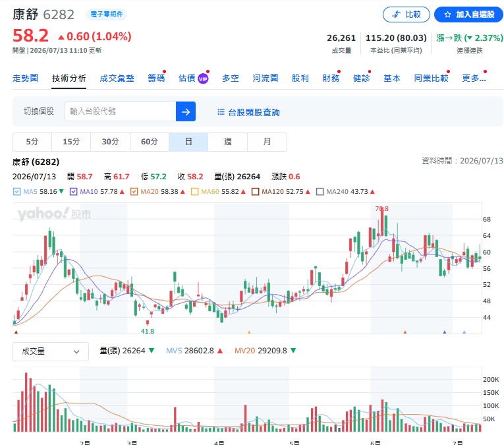This screenshot has height=445, width=504.
Task: Select the 技術分析 tab
Action: click(x=69, y=78)
